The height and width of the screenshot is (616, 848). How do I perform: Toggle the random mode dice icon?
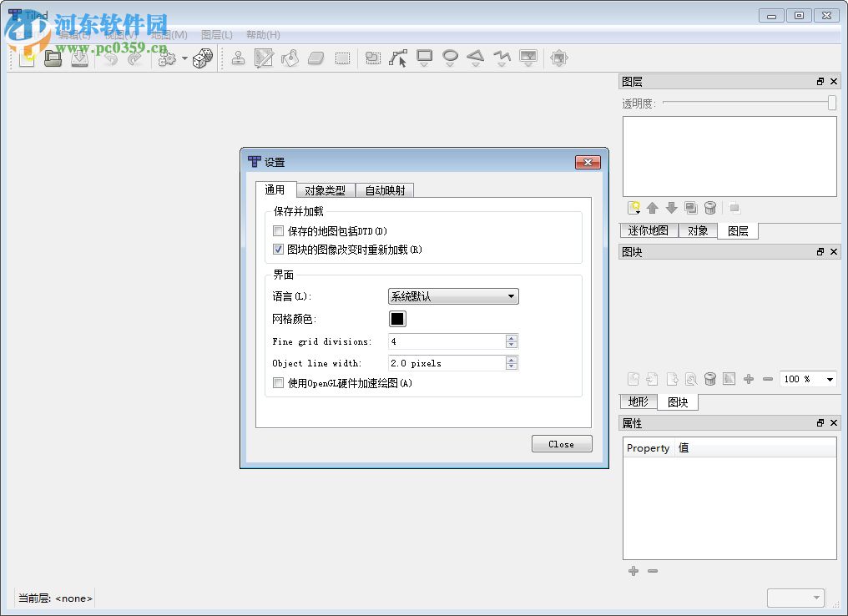pos(202,58)
